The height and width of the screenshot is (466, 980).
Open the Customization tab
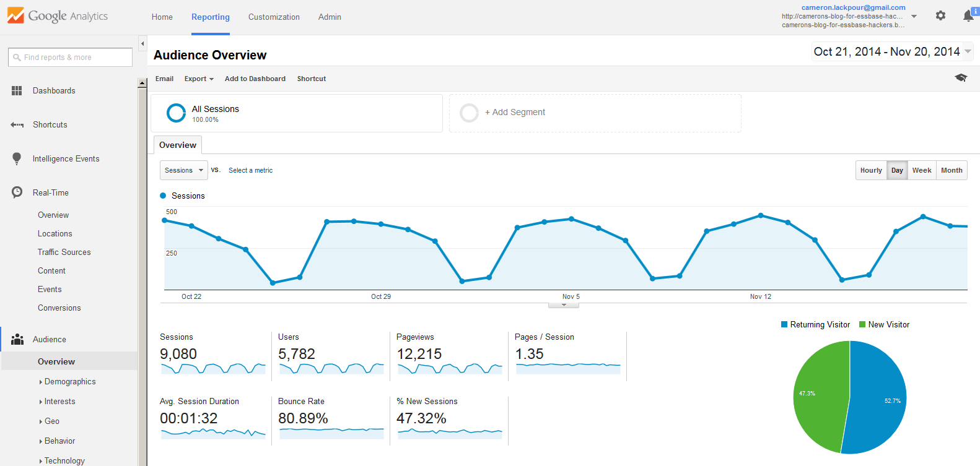(274, 17)
